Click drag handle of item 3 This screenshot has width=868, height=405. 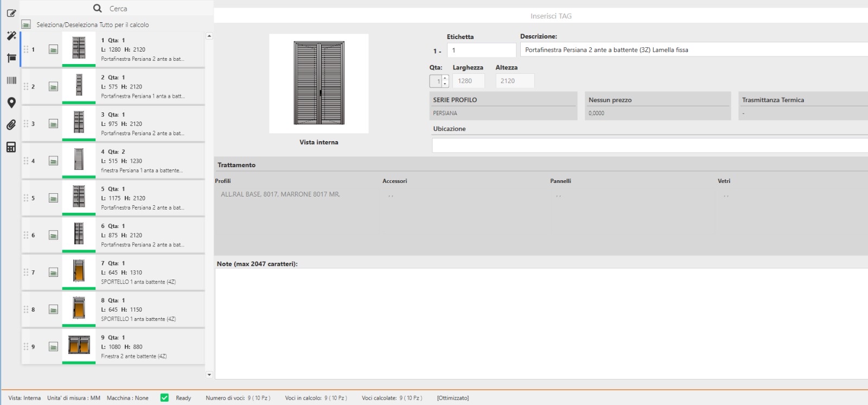point(26,124)
